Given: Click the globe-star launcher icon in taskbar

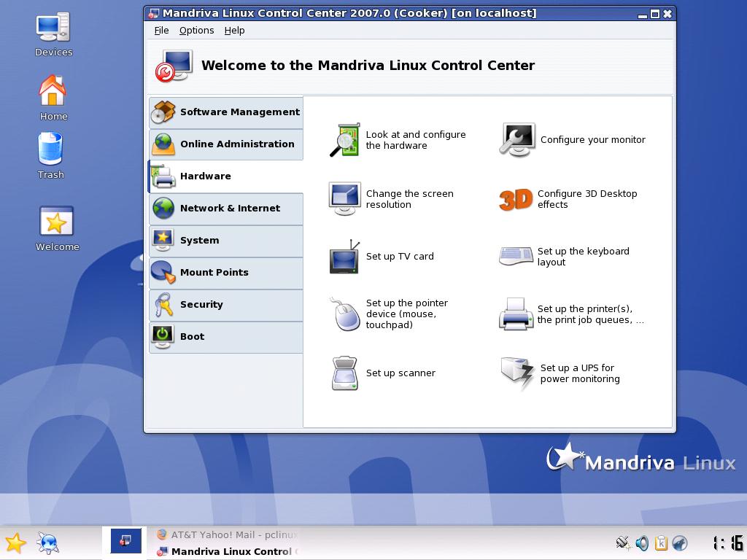Looking at the screenshot, I should pyautogui.click(x=48, y=542).
